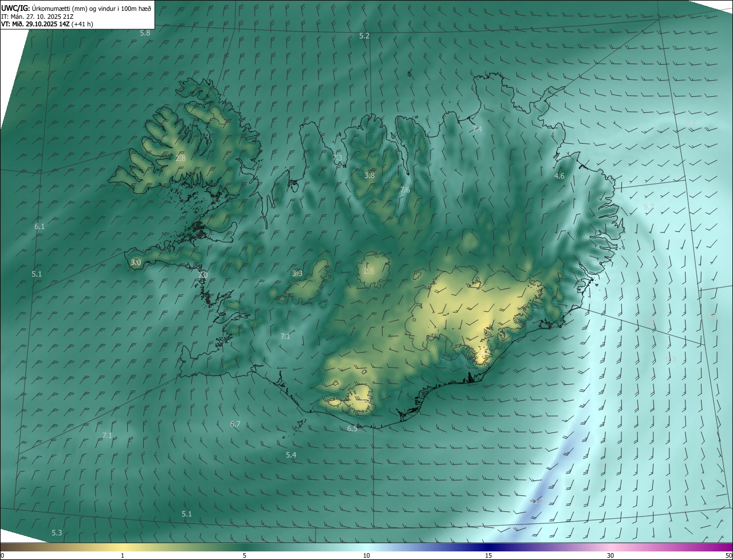The width and height of the screenshot is (733, 560).
Task: Click the map value label '5.8'
Action: [145, 33]
